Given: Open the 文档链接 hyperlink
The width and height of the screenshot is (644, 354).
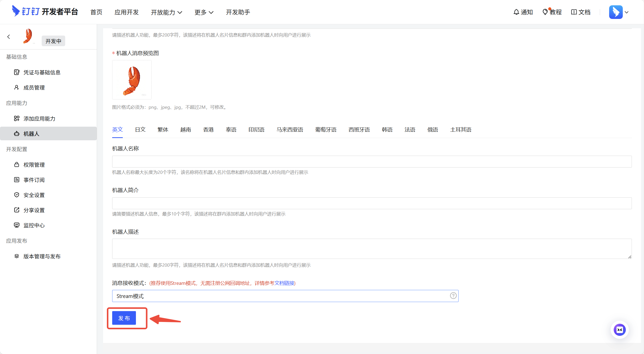Looking at the screenshot, I should (284, 283).
